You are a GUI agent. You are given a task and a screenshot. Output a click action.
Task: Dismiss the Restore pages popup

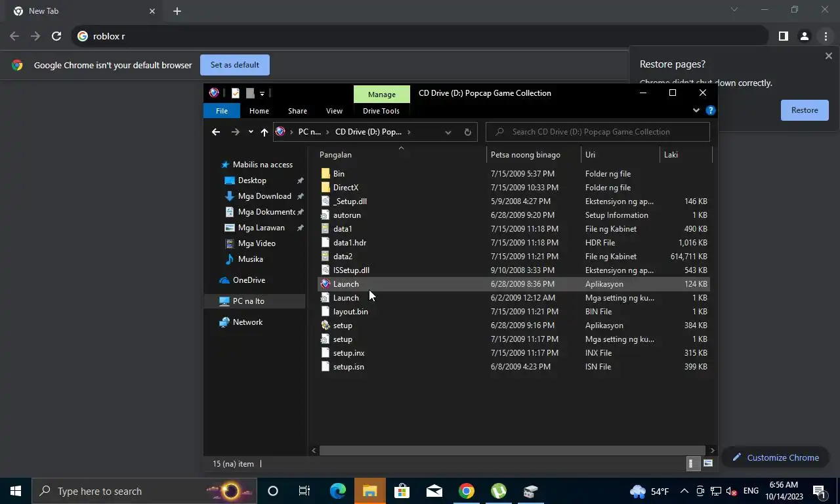828,56
